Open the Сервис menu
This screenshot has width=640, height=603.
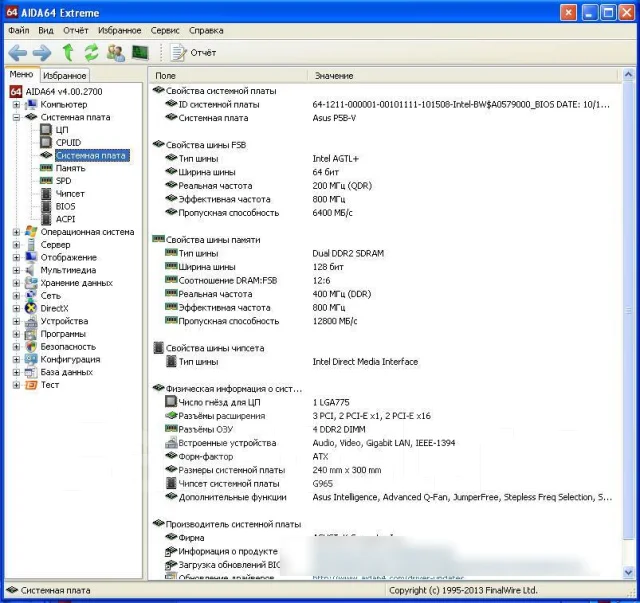[x=165, y=31]
